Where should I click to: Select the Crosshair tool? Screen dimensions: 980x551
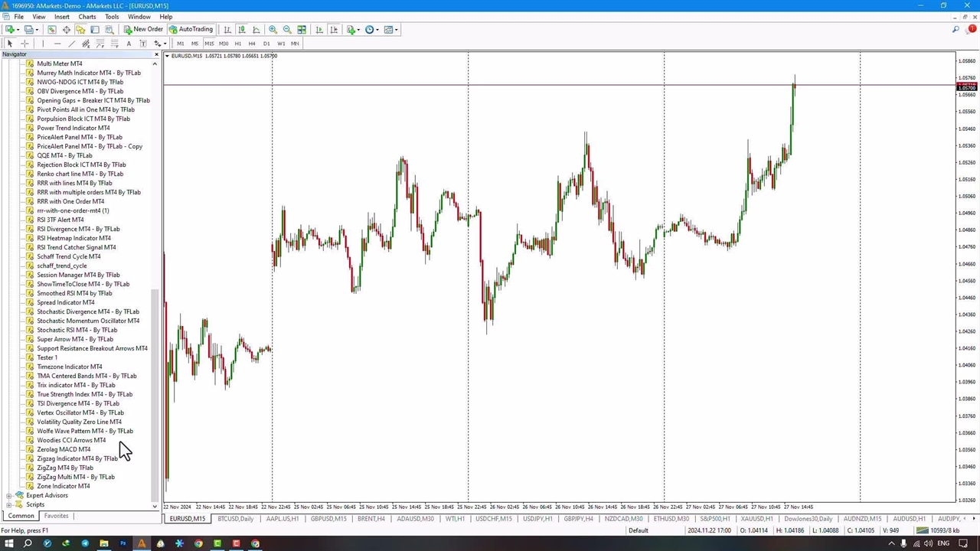point(24,44)
